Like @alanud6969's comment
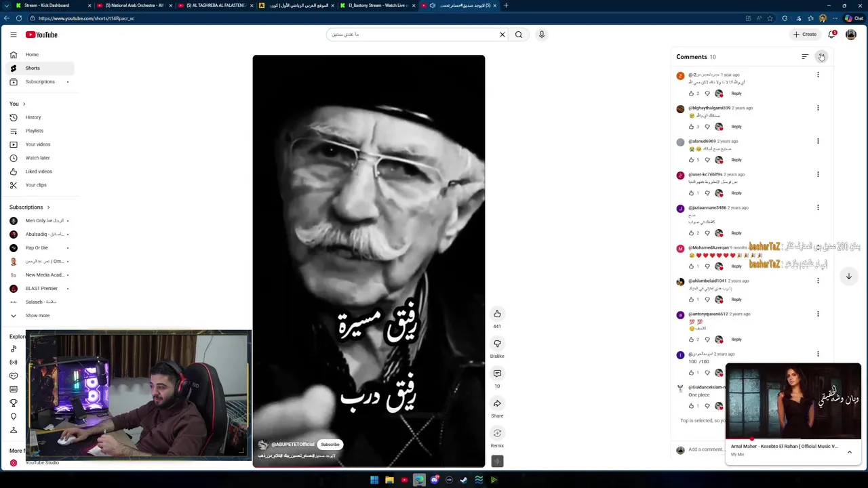This screenshot has height=488, width=868. click(x=691, y=160)
